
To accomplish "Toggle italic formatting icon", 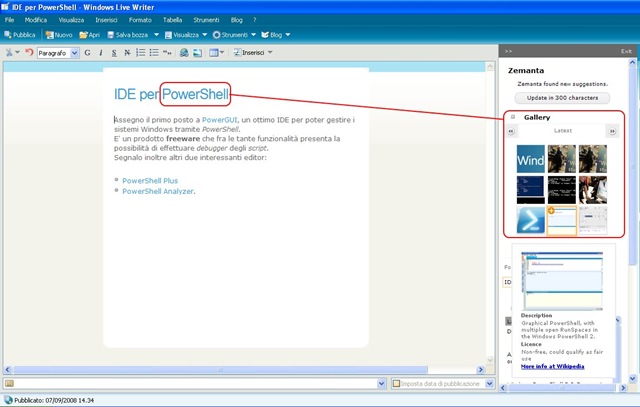I will coord(101,53).
